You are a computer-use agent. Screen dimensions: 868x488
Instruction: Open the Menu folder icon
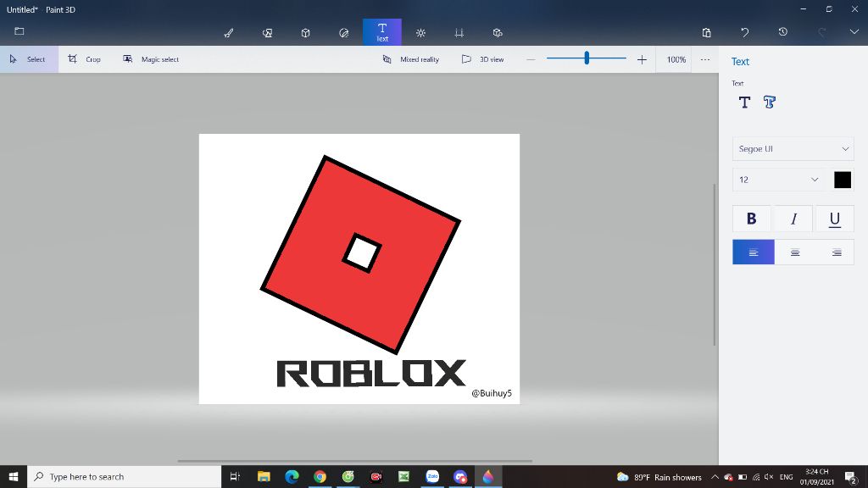click(19, 31)
